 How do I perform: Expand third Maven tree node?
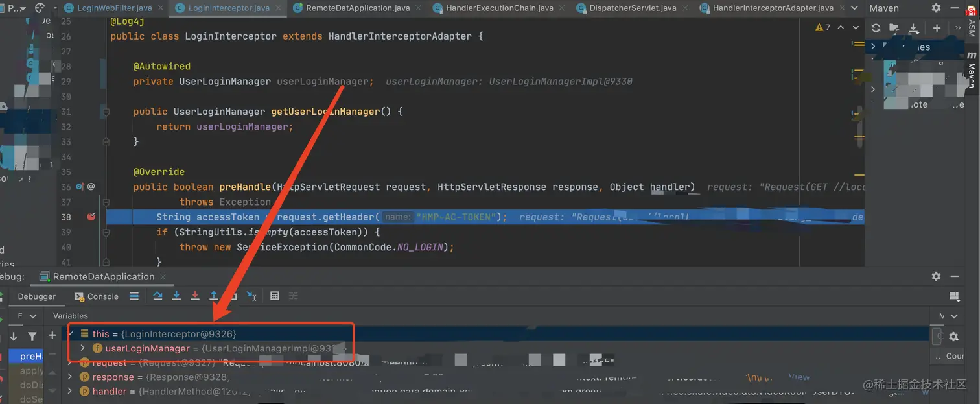tap(874, 89)
